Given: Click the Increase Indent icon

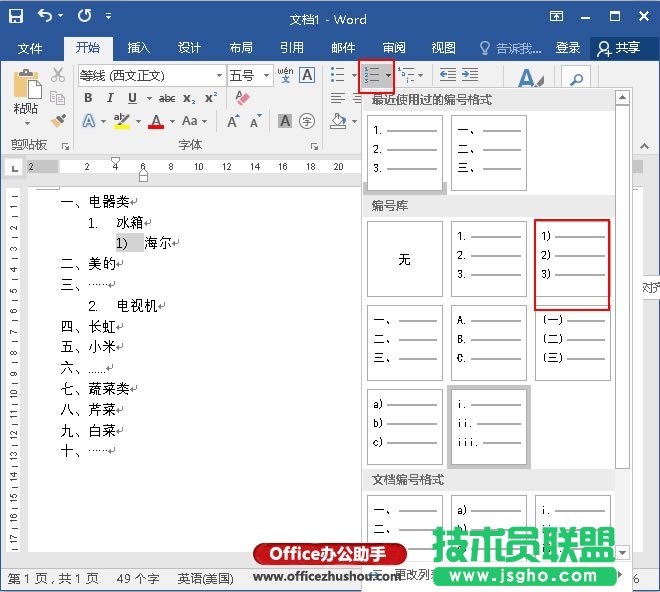Looking at the screenshot, I should pyautogui.click(x=470, y=75).
